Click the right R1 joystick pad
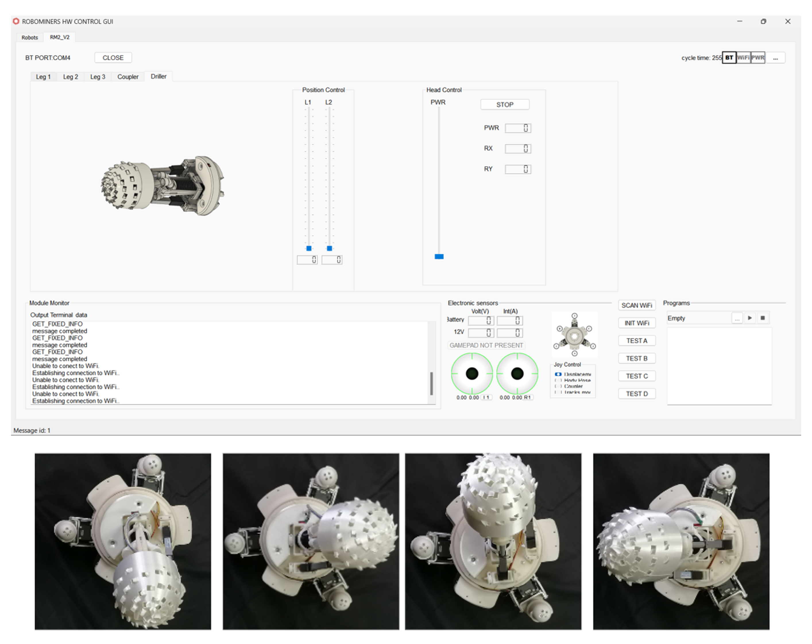 (517, 374)
